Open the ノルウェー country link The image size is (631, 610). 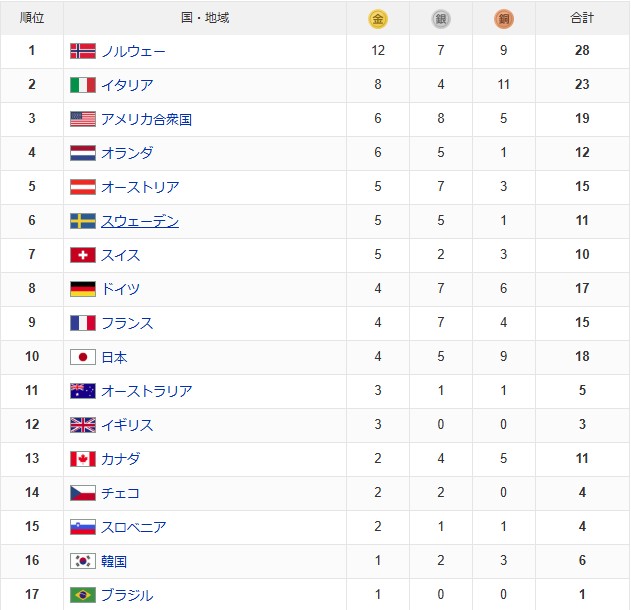tap(133, 51)
